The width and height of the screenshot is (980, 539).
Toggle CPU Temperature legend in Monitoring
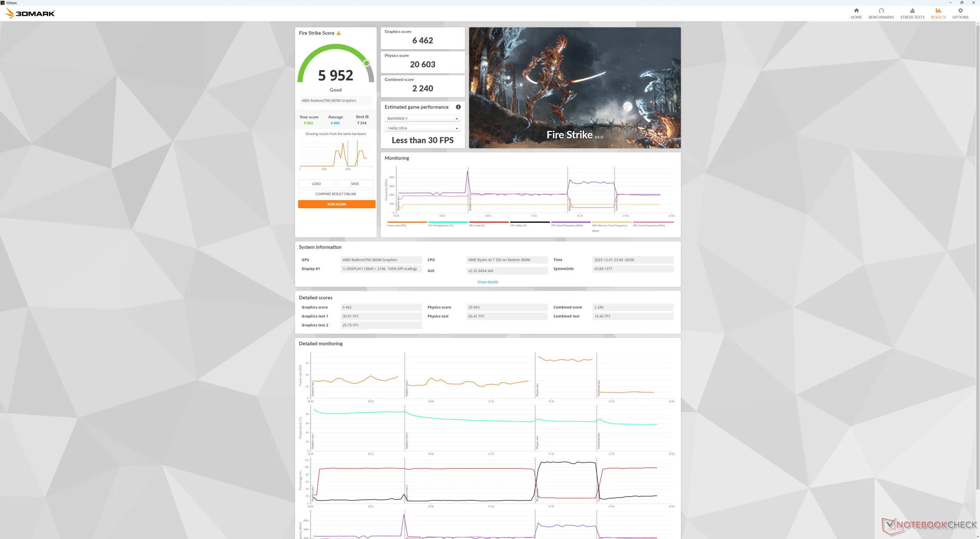click(x=440, y=225)
